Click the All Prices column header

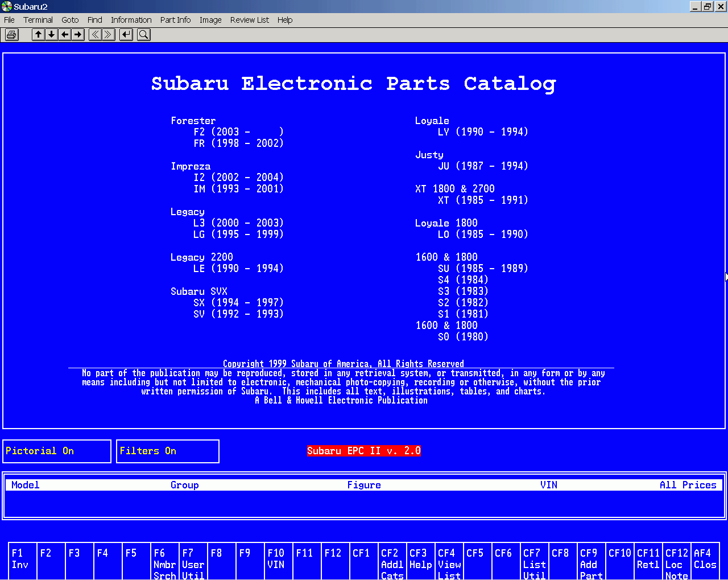tap(688, 485)
